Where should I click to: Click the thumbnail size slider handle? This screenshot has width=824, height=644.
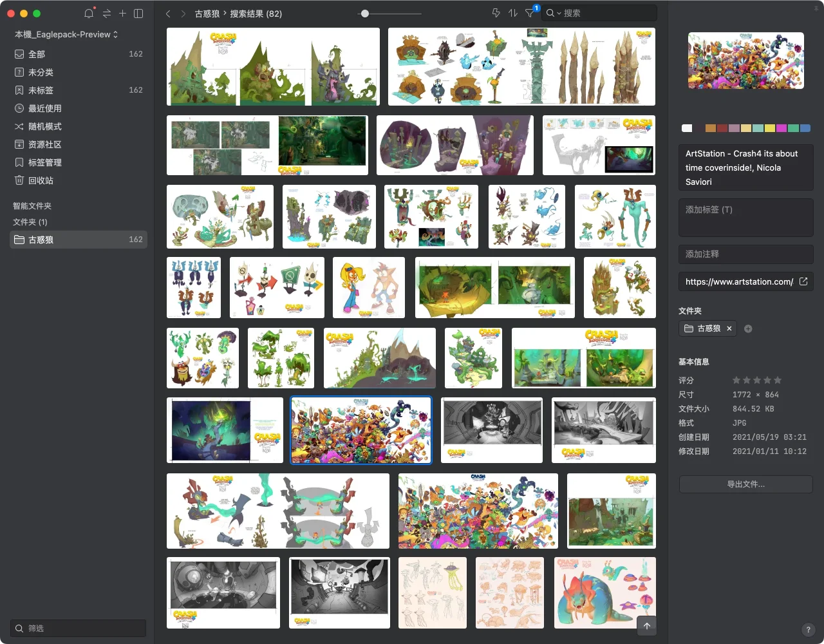click(x=365, y=14)
